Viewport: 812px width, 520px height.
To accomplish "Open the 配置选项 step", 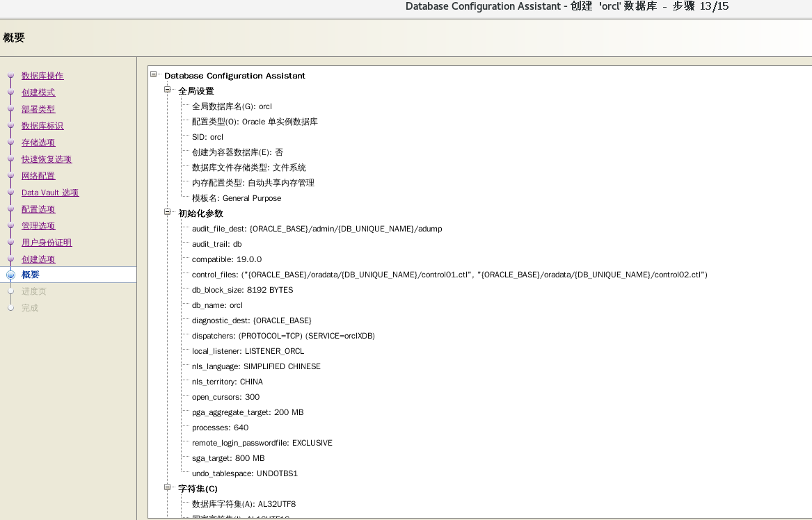I will coord(38,209).
